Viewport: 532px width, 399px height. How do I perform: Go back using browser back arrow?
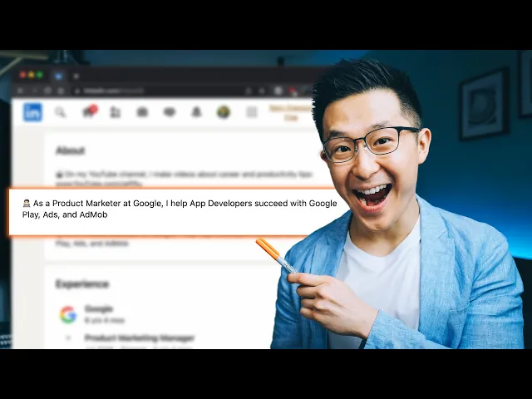point(21,91)
